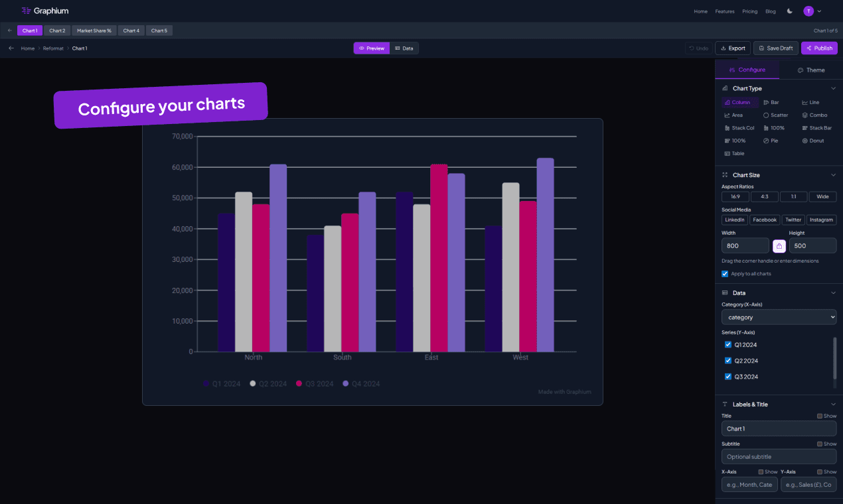This screenshot has height=504, width=843.
Task: Apply the 16:9 aspect ratio
Action: 735,196
